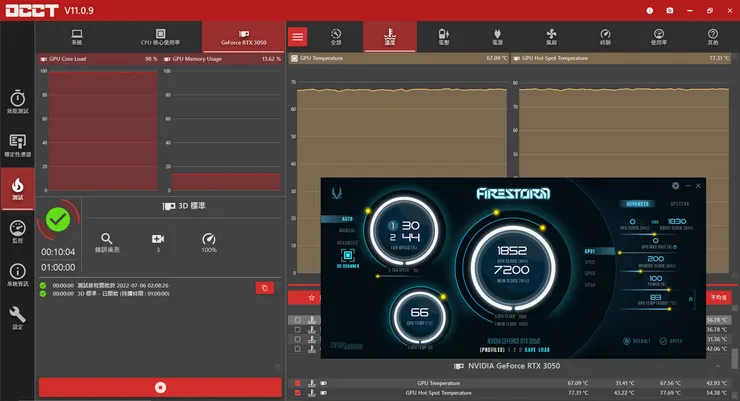740x401 pixels.
Task: Select AUTO fan mode in FireStorm
Action: [x=347, y=219]
